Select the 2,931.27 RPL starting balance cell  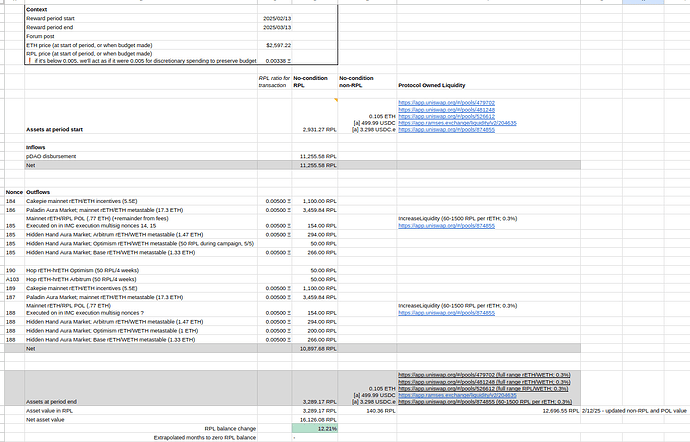(x=315, y=116)
